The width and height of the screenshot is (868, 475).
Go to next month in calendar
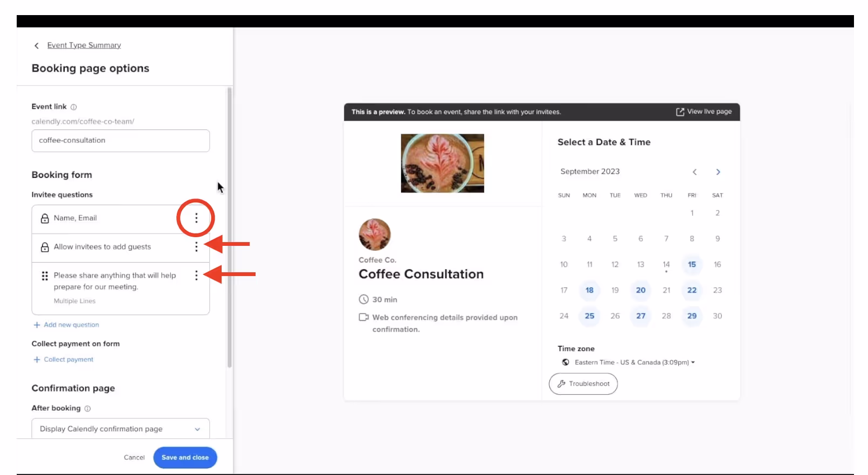[718, 172]
